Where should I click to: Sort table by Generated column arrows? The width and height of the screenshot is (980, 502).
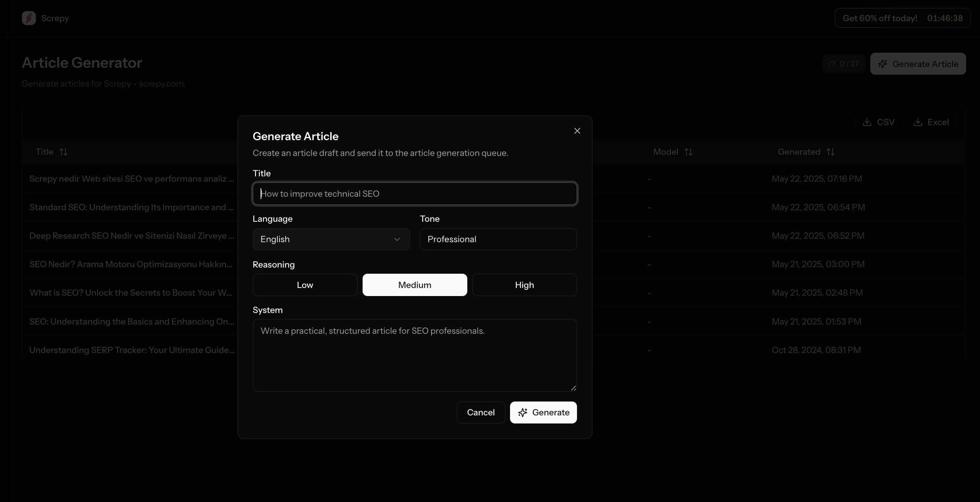coord(831,152)
